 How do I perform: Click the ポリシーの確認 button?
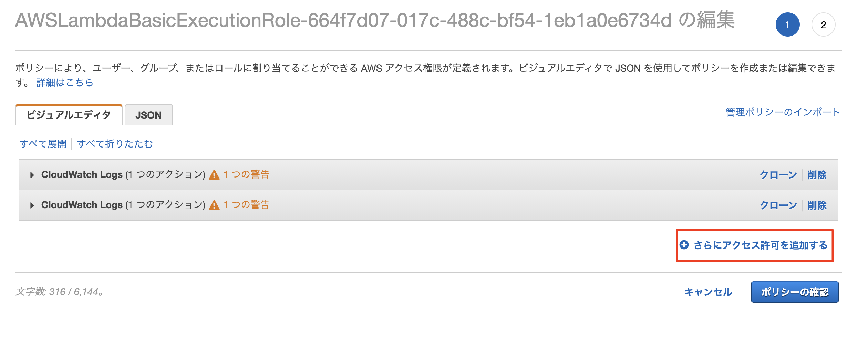(795, 292)
